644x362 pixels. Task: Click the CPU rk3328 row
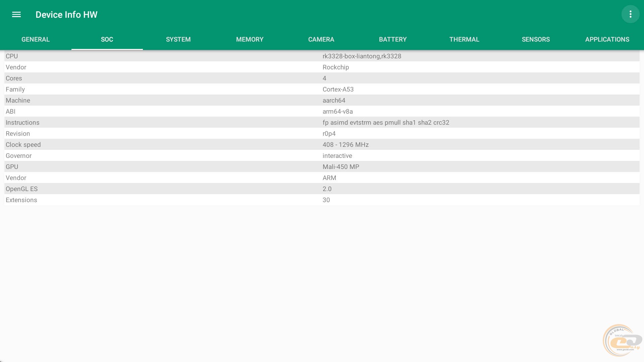(x=322, y=56)
